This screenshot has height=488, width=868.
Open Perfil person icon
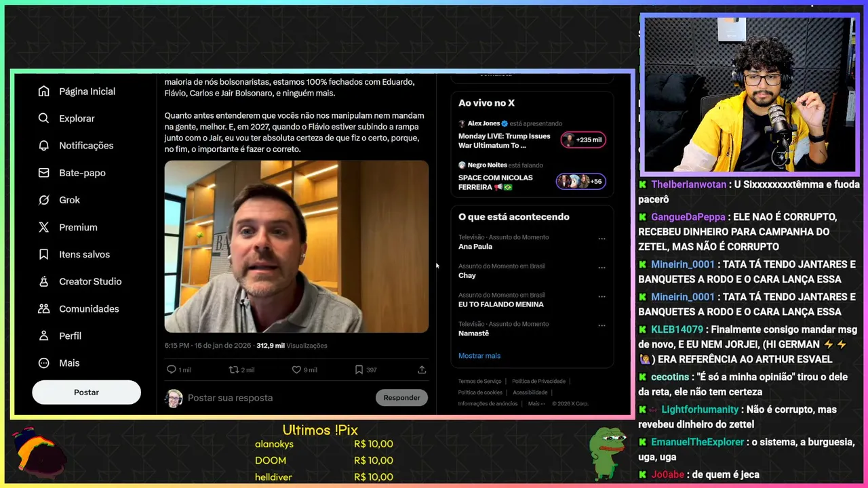(x=44, y=335)
